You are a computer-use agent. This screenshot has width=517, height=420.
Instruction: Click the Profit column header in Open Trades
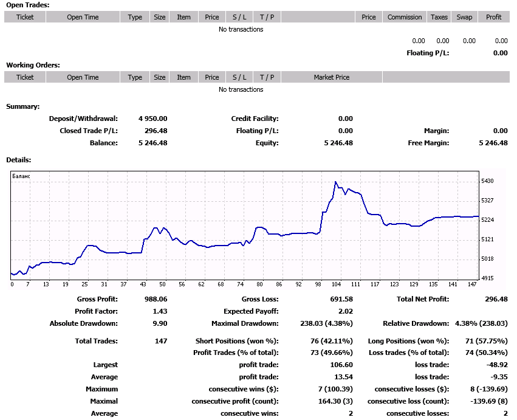coord(494,17)
